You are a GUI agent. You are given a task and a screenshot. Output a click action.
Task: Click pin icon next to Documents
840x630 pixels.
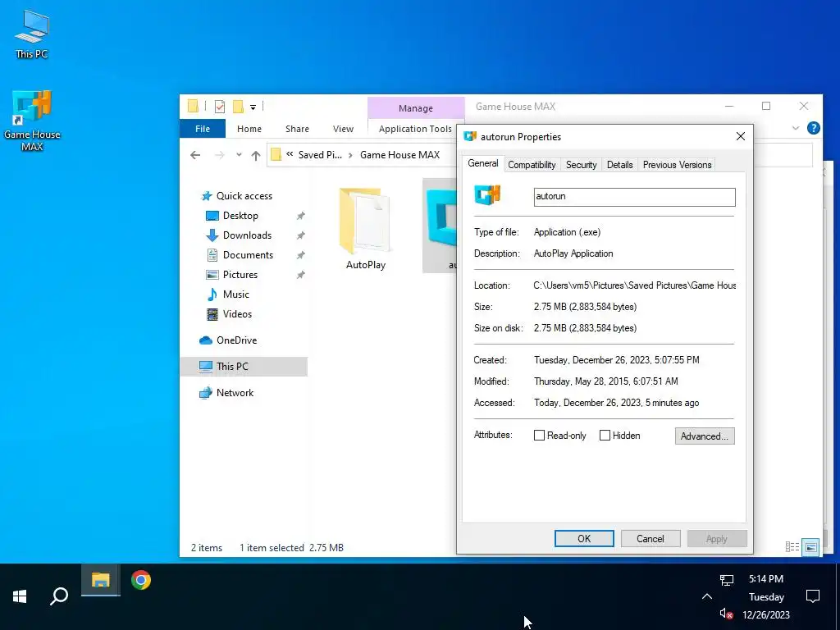click(x=300, y=256)
